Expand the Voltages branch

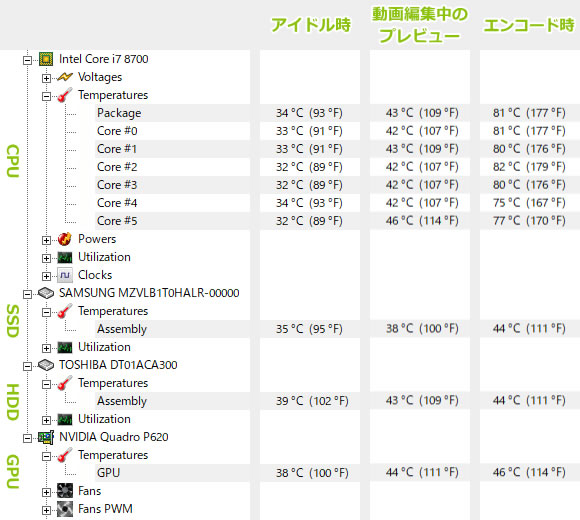46,78
